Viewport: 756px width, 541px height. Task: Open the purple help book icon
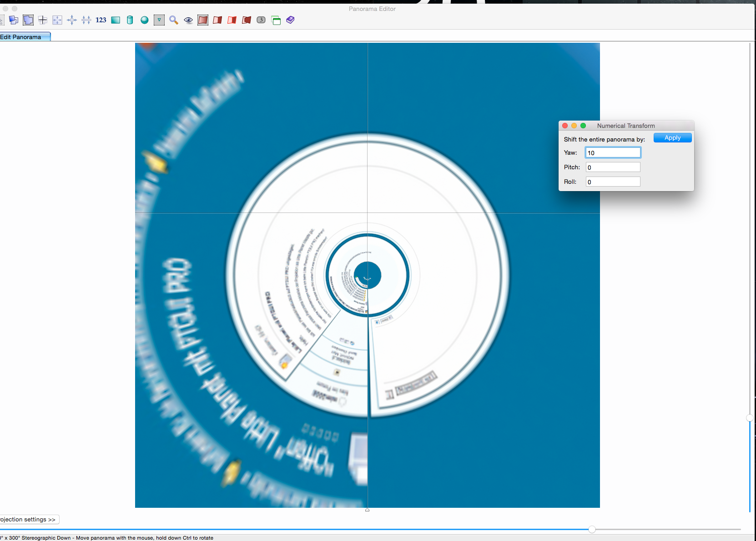point(290,20)
